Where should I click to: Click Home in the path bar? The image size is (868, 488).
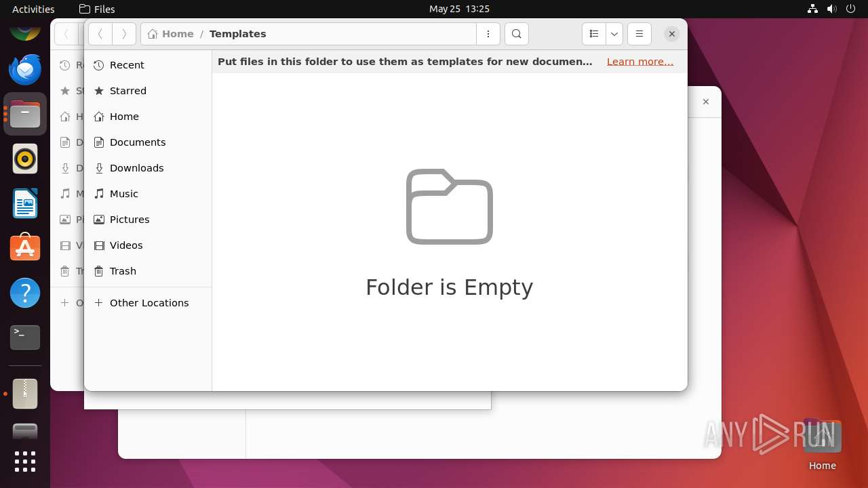point(171,34)
